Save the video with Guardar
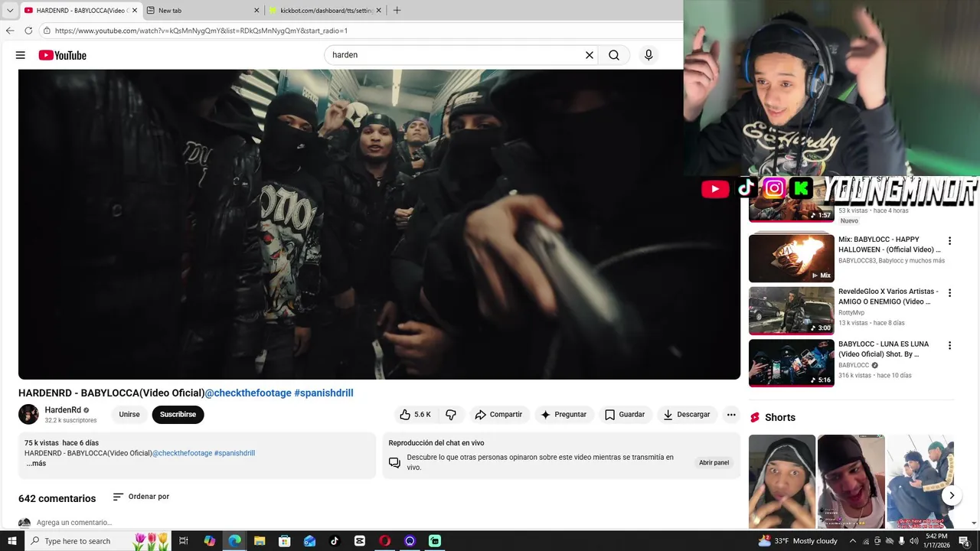The image size is (980, 551). 625,415
